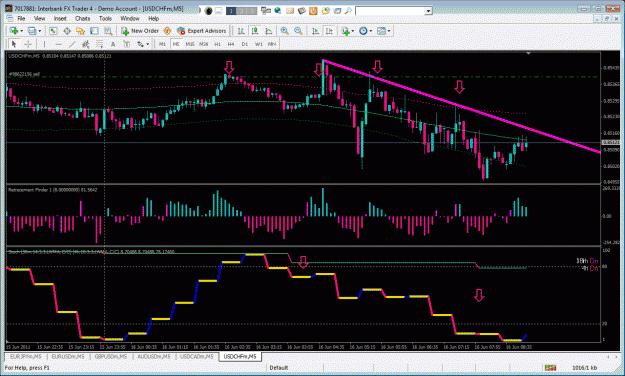The image size is (625, 376).
Task: Open the Charts menu
Action: click(x=83, y=18)
